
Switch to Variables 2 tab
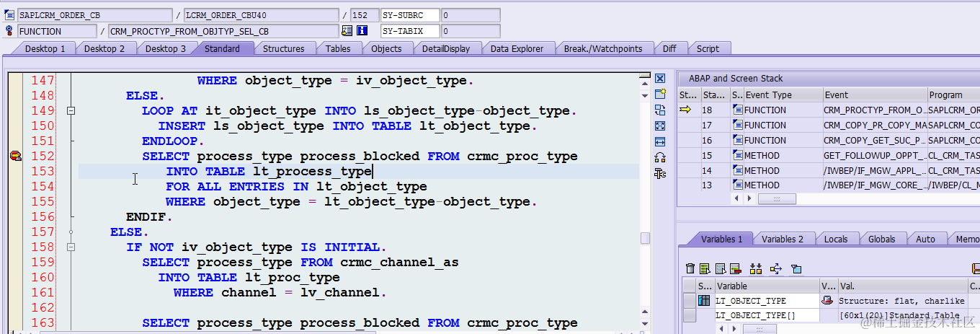click(783, 239)
